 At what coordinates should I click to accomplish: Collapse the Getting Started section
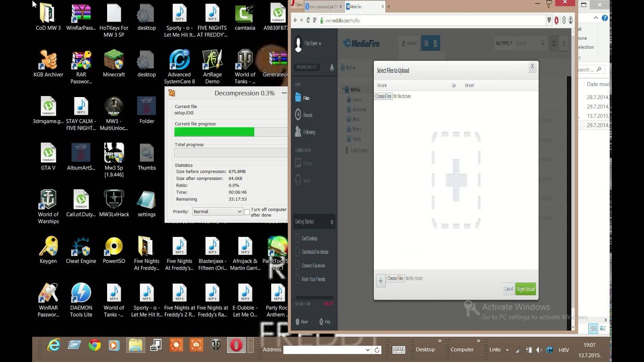[332, 222]
